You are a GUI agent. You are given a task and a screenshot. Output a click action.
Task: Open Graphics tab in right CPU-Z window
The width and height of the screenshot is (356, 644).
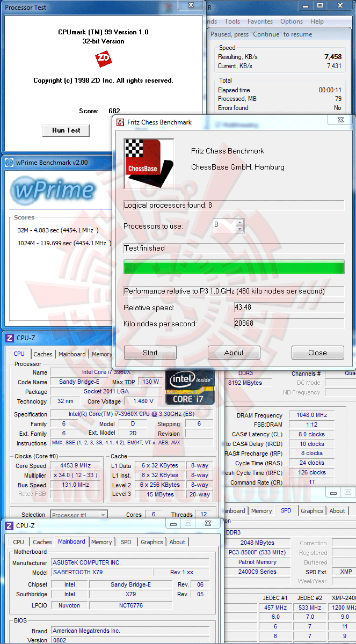coord(312,511)
